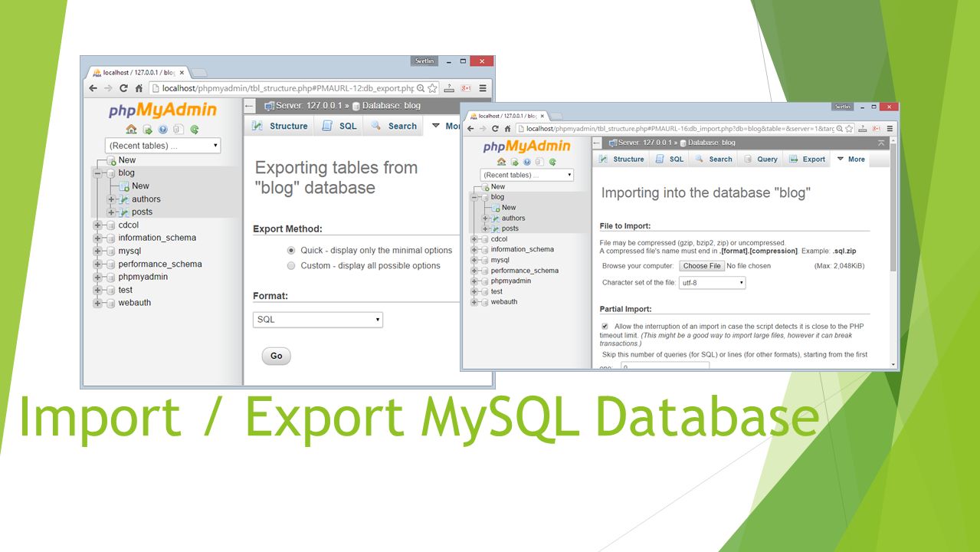Screen dimensions: 980x552
Task: Click the Home icon in Import window sidebar
Action: (501, 162)
